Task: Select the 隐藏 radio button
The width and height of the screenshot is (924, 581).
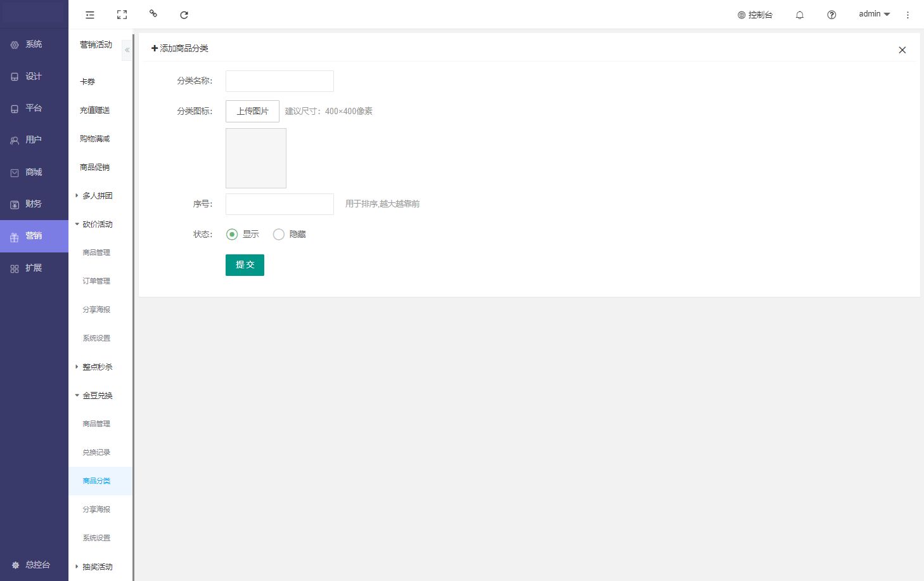Action: [x=279, y=234]
